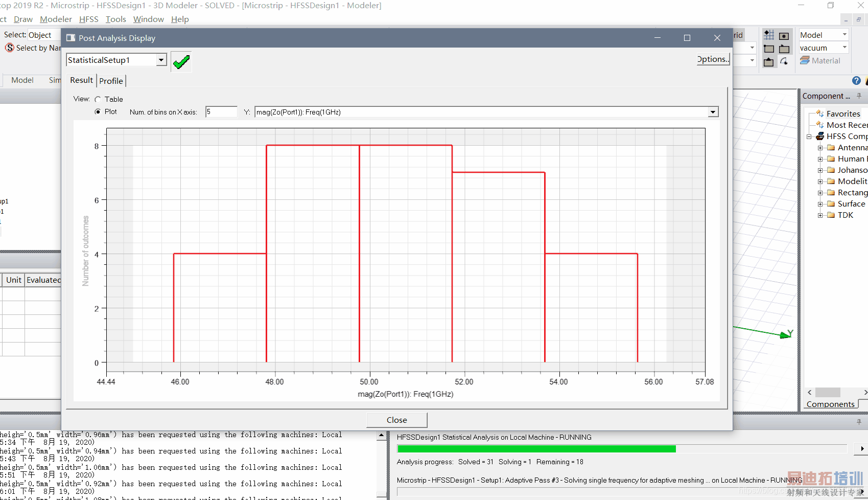Click the snap-to-vertex icon with corner dot
This screenshot has height=500, width=868.
769,49
